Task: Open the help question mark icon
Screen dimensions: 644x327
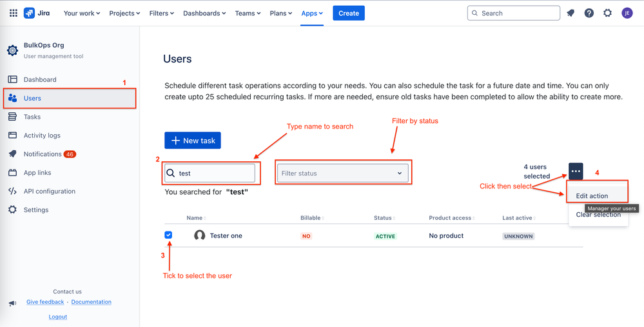Action: click(589, 13)
